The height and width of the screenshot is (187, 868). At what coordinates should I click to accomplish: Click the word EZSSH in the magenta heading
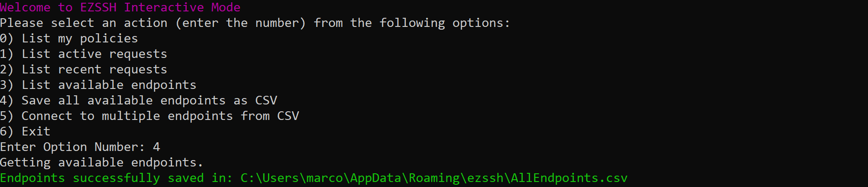click(98, 8)
